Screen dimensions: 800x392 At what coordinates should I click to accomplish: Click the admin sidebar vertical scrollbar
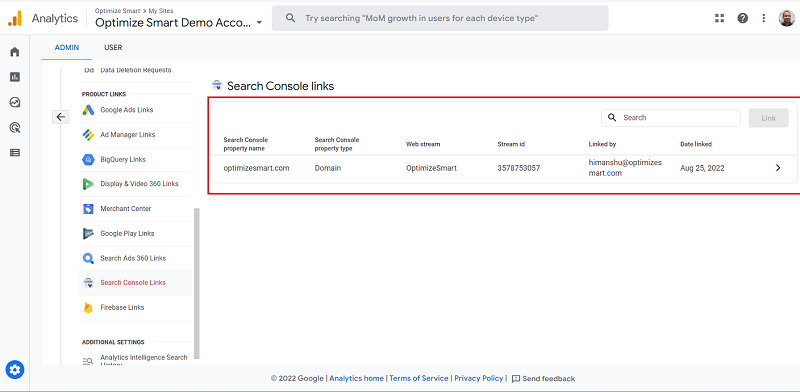click(x=196, y=284)
